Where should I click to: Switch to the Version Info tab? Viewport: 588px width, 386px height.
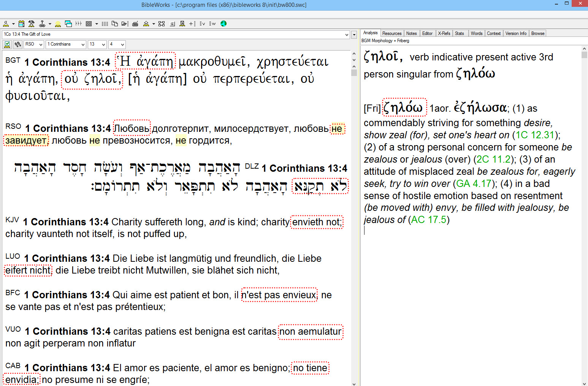click(516, 33)
